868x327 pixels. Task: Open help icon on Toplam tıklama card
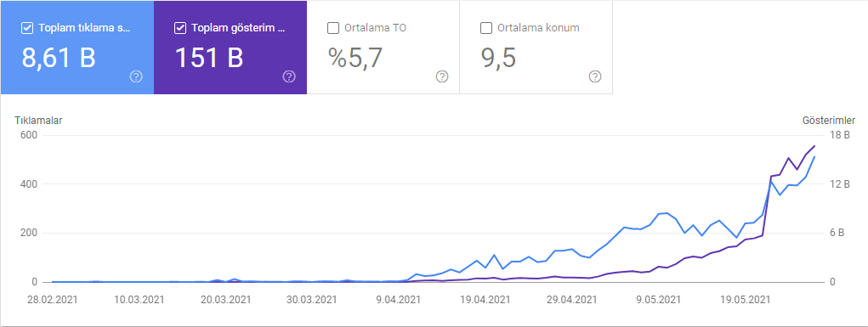point(136,77)
